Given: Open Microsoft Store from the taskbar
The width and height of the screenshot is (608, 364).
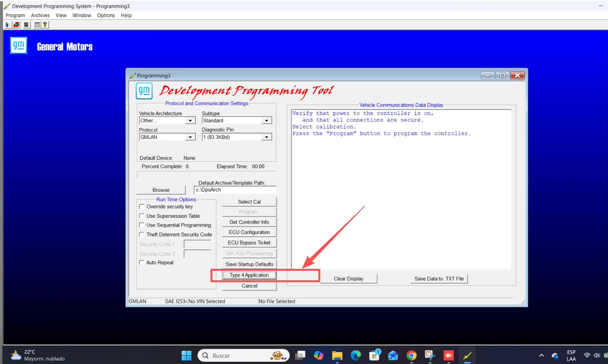Looking at the screenshot, I should pos(375,355).
